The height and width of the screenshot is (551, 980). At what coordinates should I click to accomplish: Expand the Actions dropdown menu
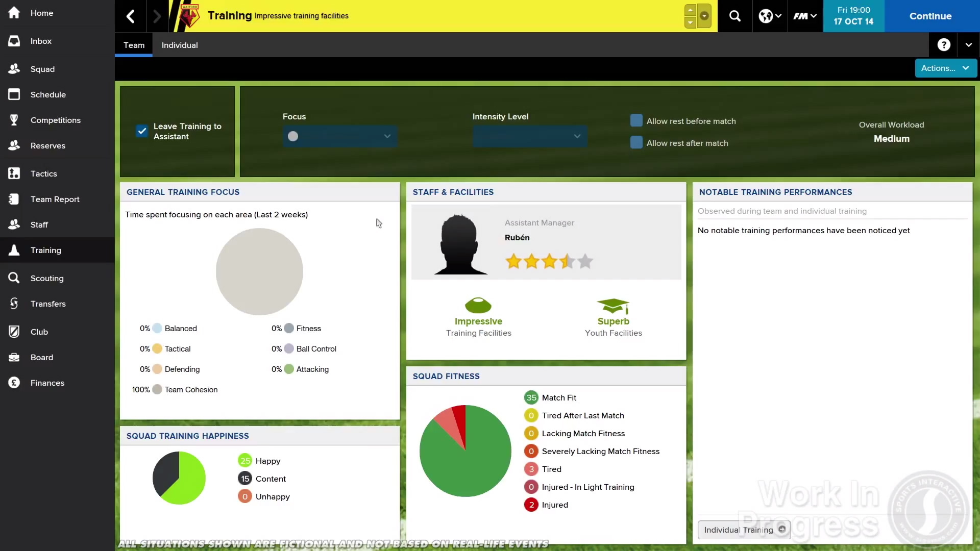coord(945,68)
